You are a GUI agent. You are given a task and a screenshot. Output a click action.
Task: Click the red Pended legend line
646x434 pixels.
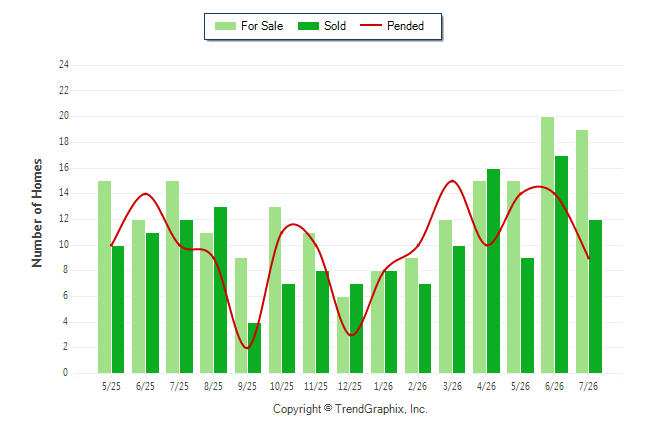coord(371,26)
